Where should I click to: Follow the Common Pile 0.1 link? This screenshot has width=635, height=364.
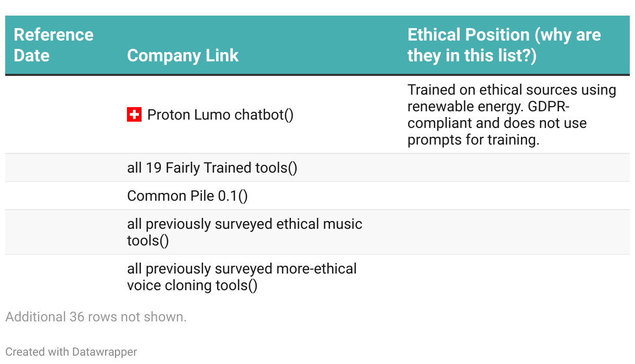pyautogui.click(x=187, y=196)
